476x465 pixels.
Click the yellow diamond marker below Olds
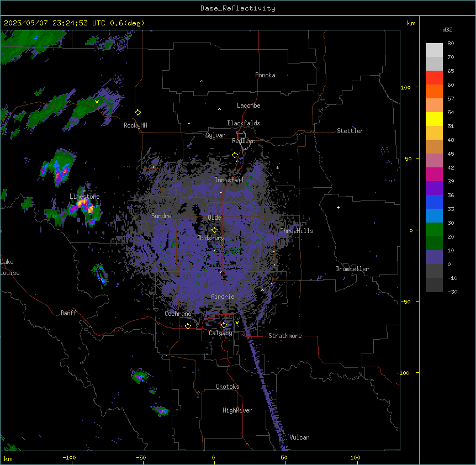pos(214,230)
